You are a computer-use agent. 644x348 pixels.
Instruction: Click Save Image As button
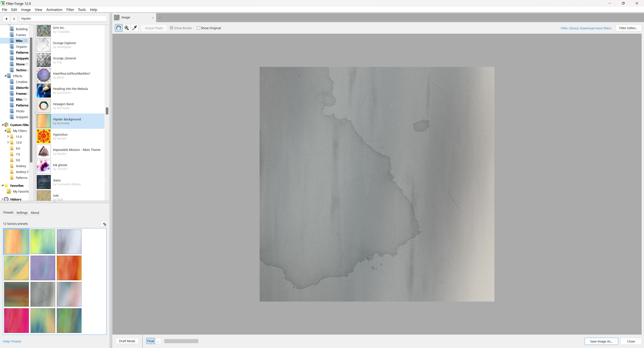[601, 341]
